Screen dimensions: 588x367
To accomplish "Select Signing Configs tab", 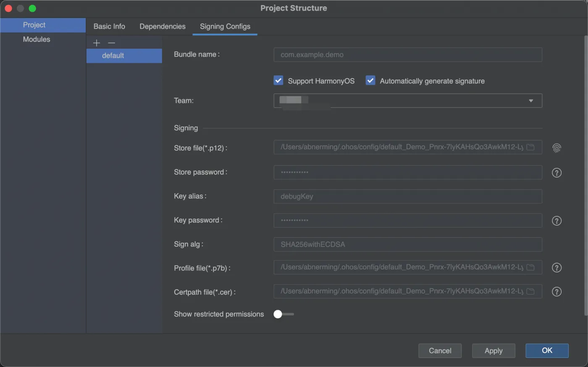I will pos(225,26).
